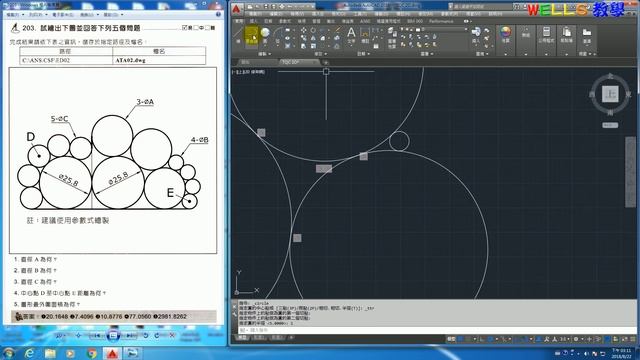Screen dimensions: 640x360
Task: Switch to AutoCAD via taskbar icon
Action: (112, 353)
